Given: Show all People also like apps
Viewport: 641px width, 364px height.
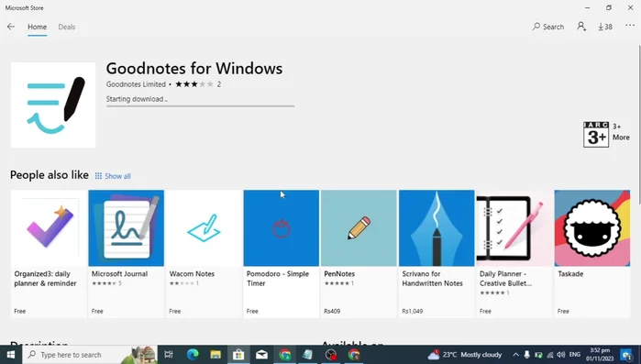Looking at the screenshot, I should pos(113,176).
